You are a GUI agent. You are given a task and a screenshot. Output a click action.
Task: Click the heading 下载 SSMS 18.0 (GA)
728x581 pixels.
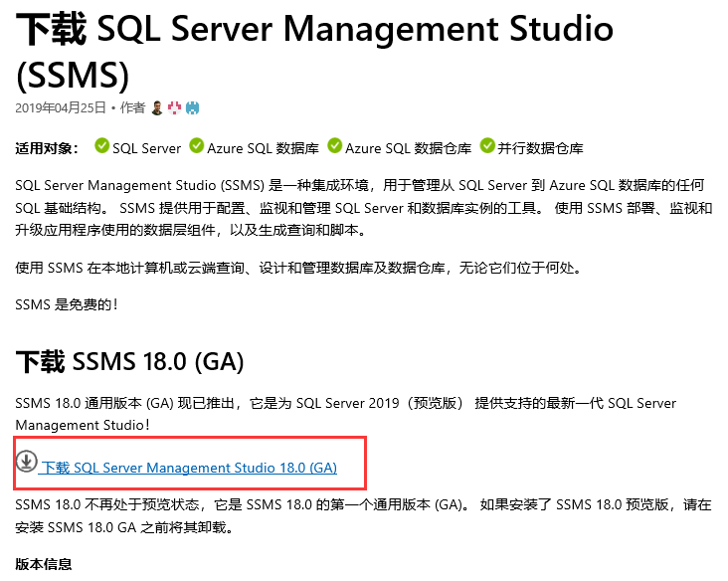tap(129, 362)
